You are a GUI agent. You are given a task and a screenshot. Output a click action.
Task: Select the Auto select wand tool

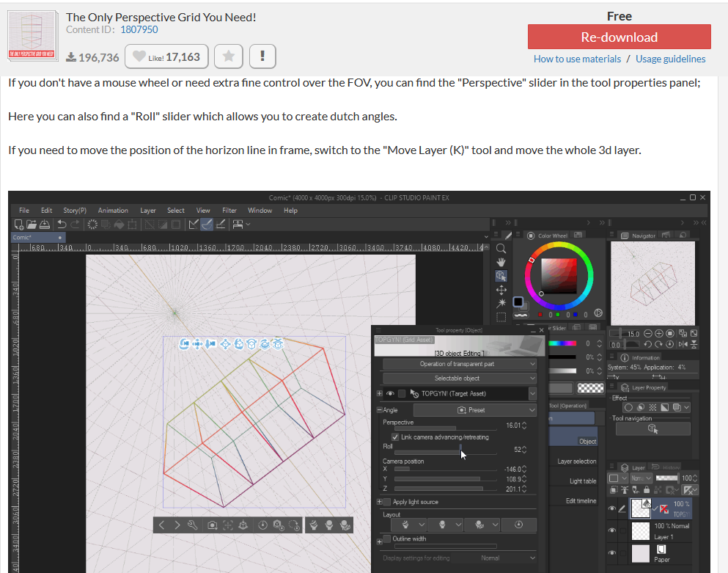click(x=501, y=304)
